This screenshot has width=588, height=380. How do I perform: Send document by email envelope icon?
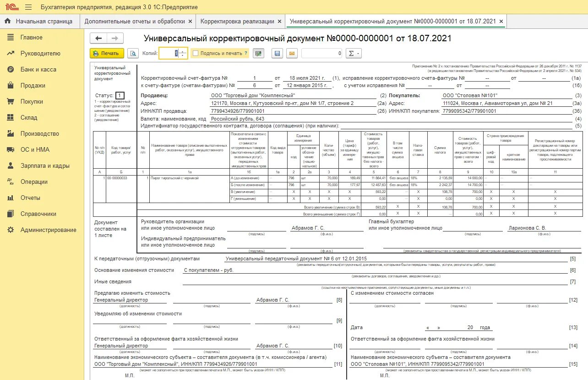click(x=292, y=53)
